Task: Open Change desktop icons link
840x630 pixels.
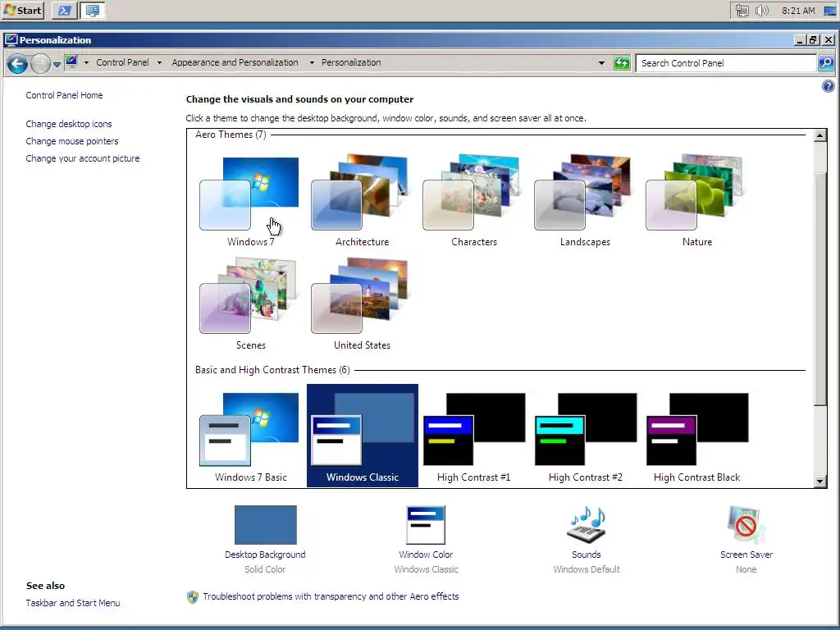Action: 69,124
